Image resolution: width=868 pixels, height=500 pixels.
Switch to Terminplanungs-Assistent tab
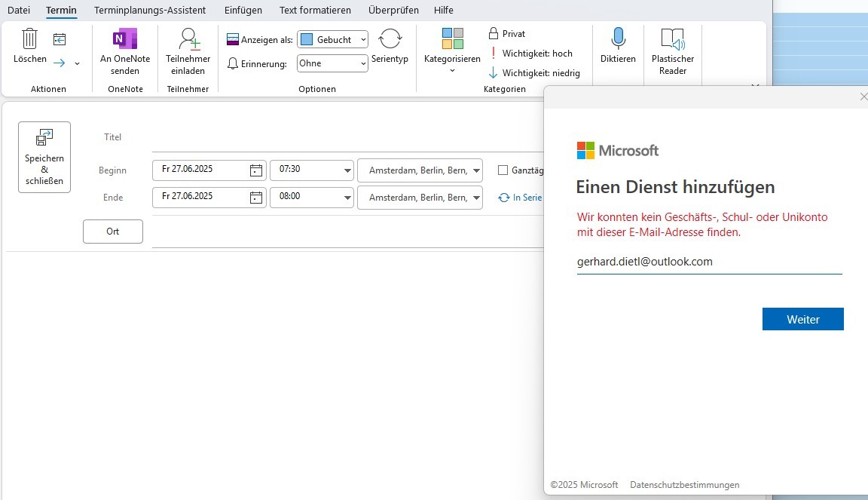coord(149,10)
